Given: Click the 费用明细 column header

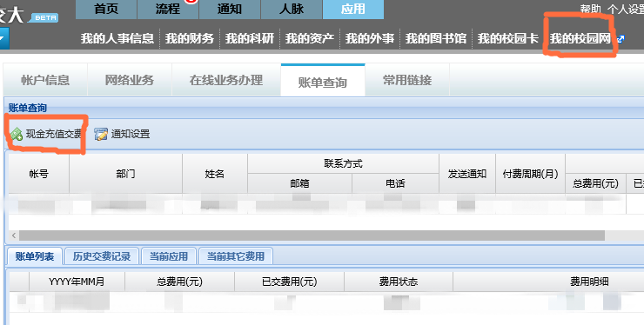Looking at the screenshot, I should click(589, 282).
